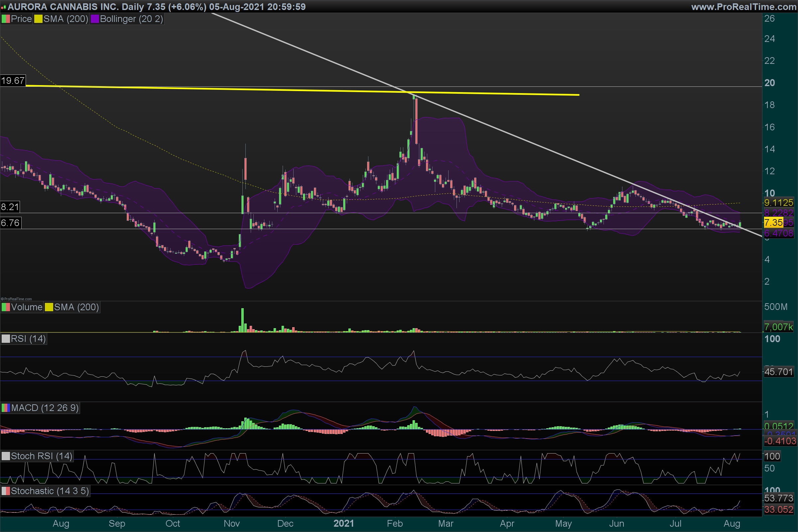Click the Price legend candle icon

click(x=6, y=19)
